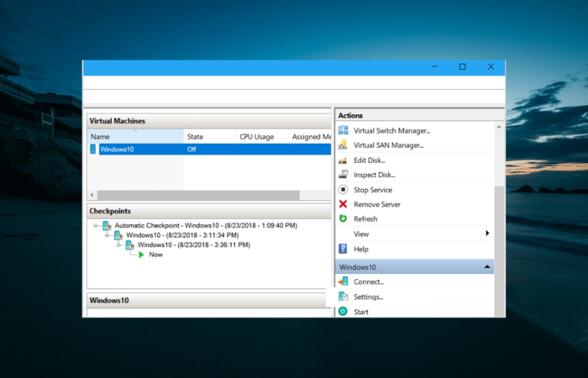Collapse the Automatic Checkpoint tree node
The image size is (588, 378).
click(96, 225)
